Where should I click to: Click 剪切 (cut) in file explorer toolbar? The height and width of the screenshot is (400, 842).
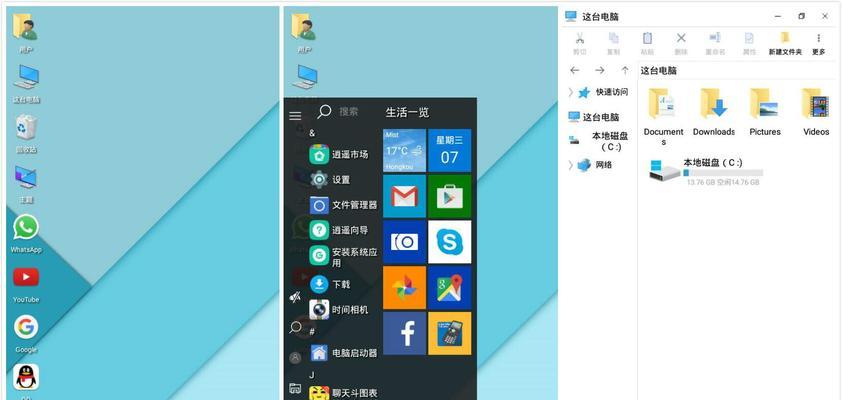579,44
